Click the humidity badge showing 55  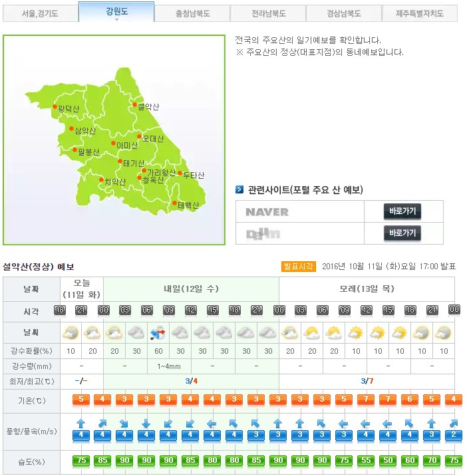tap(366, 461)
